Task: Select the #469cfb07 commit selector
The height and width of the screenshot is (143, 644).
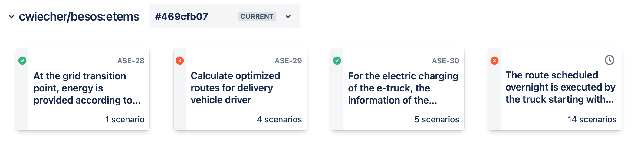Action: [x=225, y=16]
